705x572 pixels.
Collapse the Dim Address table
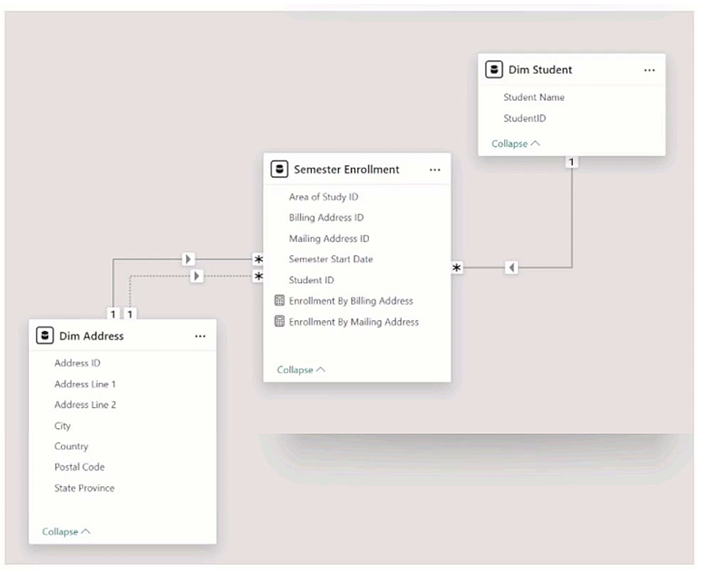click(x=66, y=532)
